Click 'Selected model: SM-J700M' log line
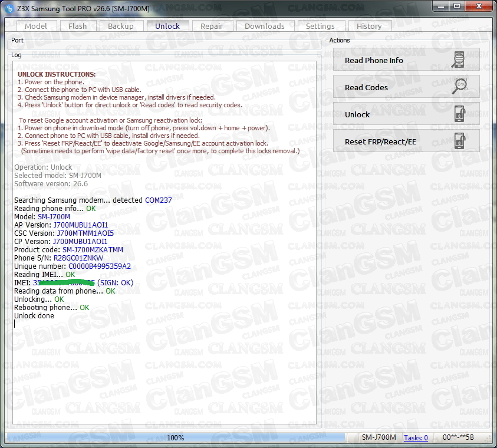The image size is (497, 448). click(58, 176)
